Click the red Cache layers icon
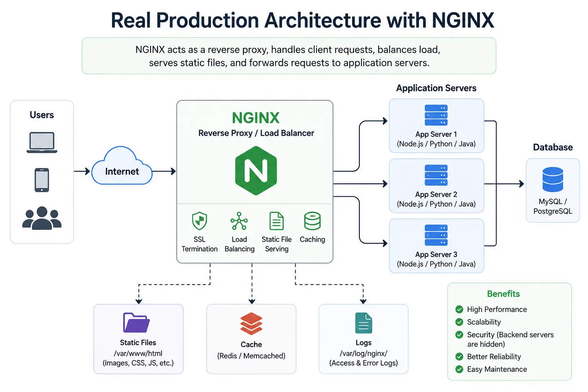This screenshot has height=392, width=588. (251, 323)
